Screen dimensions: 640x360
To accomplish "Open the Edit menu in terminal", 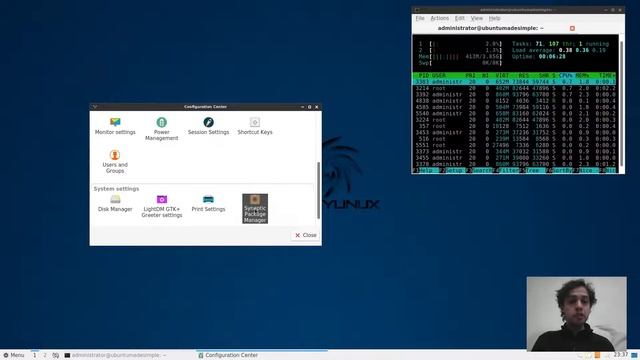I will coord(460,18).
